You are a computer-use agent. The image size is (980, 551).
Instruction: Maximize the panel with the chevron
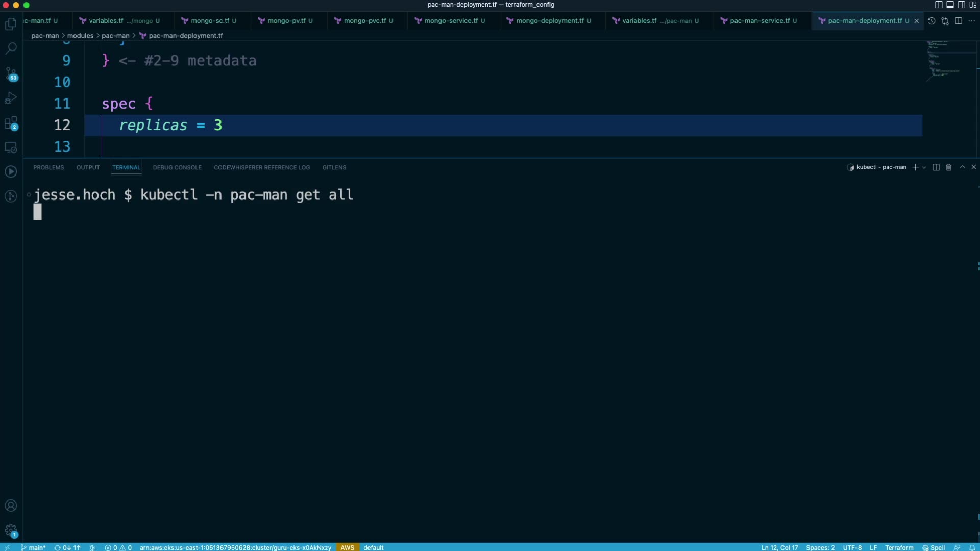point(962,167)
